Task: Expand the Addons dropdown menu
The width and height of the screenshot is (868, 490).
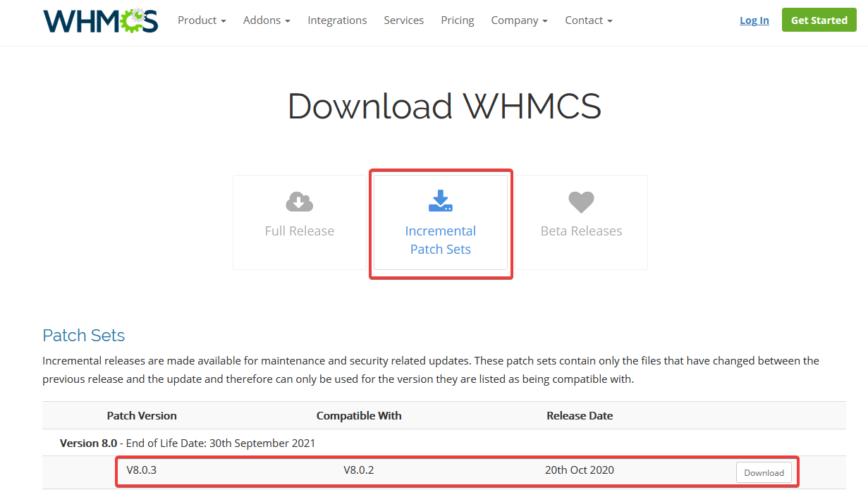Action: pos(267,20)
